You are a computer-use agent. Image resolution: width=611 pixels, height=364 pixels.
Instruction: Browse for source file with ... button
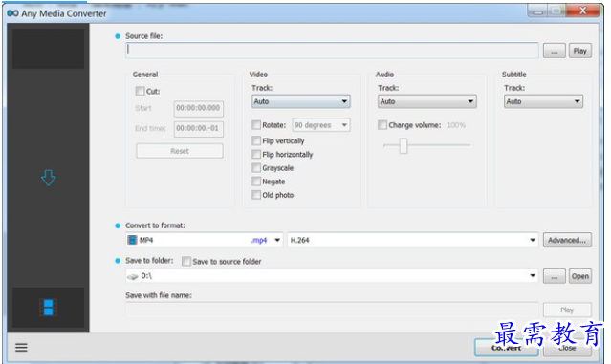point(555,51)
